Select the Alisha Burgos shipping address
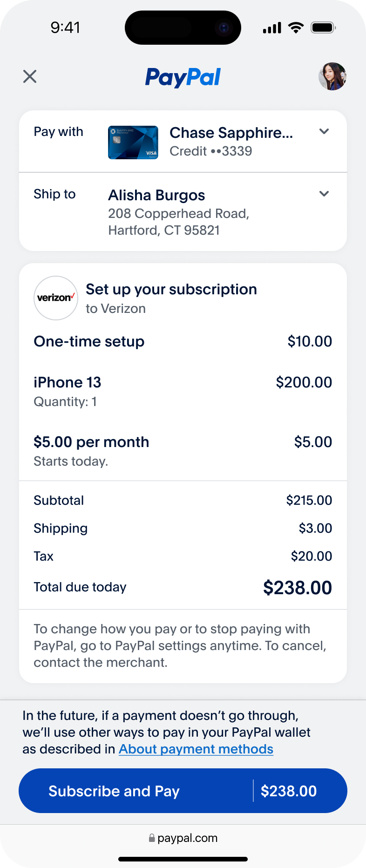 [x=179, y=212]
